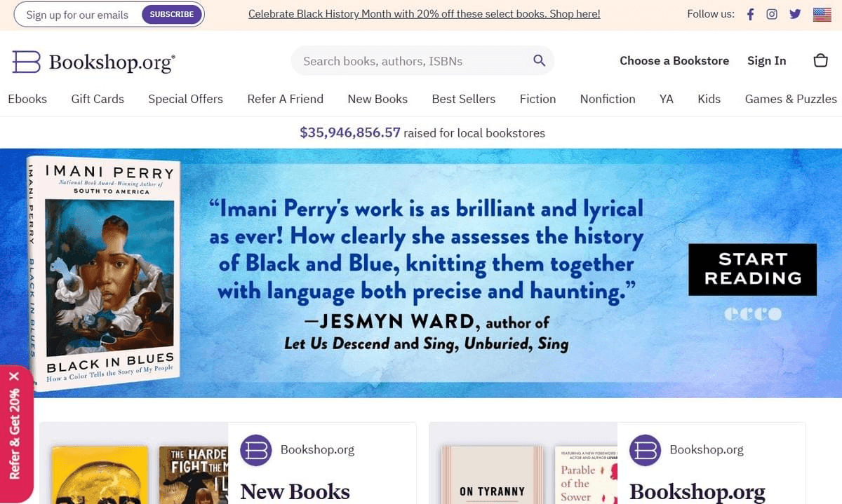The height and width of the screenshot is (504, 842).
Task: Open the Facebook social icon
Action: pos(750,14)
